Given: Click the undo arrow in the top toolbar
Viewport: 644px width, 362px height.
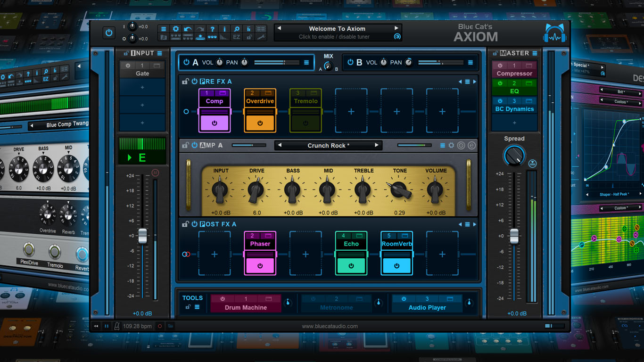Looking at the screenshot, I should pyautogui.click(x=188, y=29).
